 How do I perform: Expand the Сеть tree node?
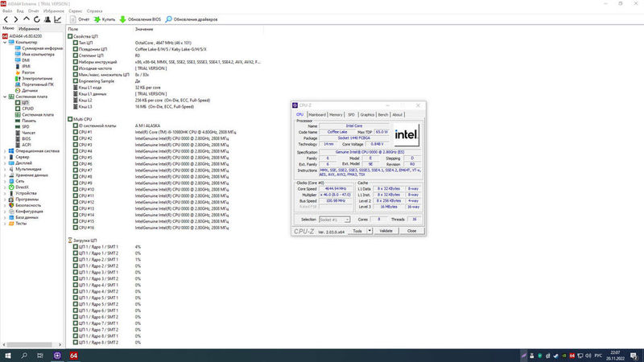pyautogui.click(x=5, y=181)
